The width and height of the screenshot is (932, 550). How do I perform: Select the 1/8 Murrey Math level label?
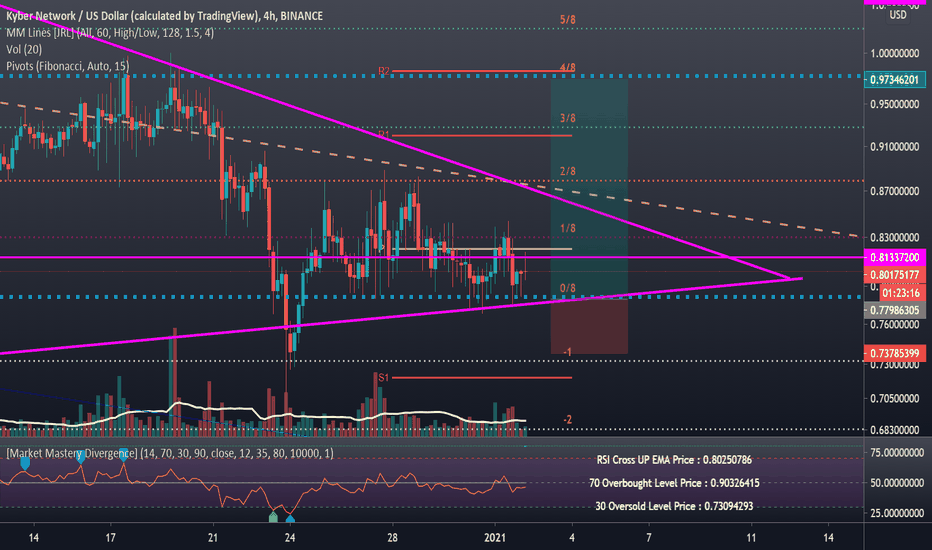click(x=568, y=228)
